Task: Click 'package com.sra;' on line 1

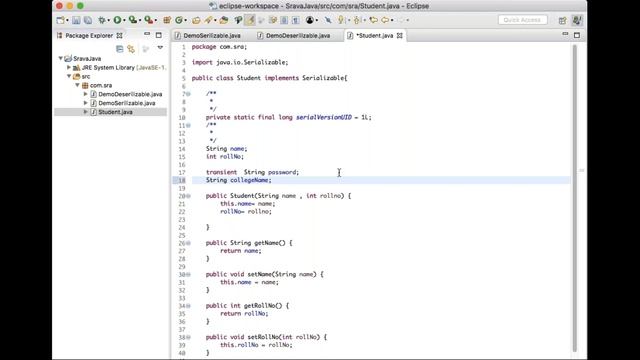Action: 219,47
